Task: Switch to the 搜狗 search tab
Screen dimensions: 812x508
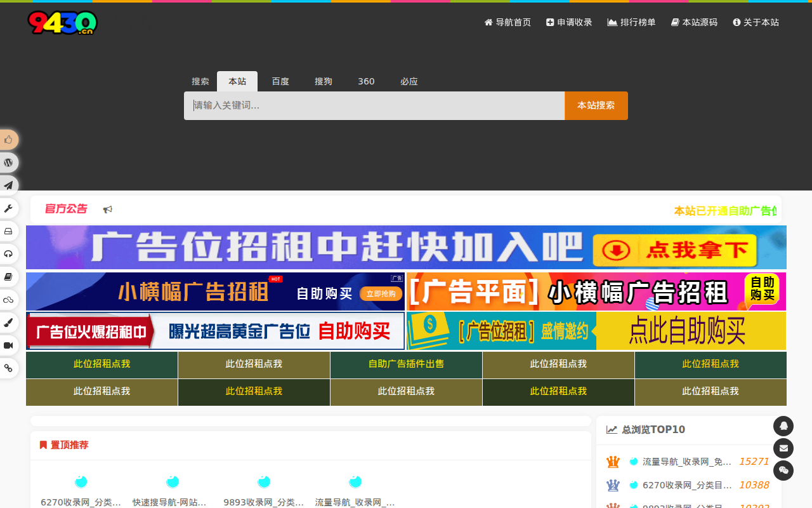Action: click(x=324, y=81)
